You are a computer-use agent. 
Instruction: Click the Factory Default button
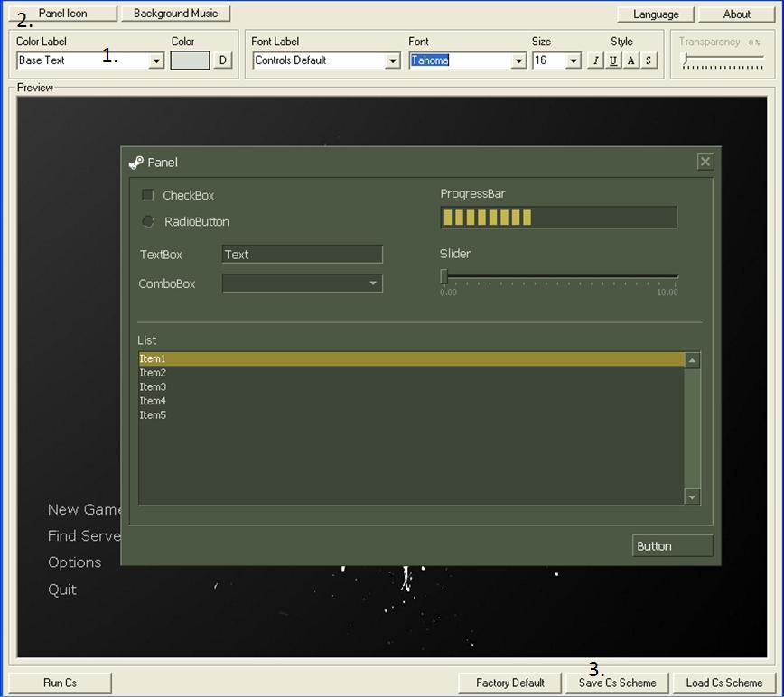(x=510, y=683)
